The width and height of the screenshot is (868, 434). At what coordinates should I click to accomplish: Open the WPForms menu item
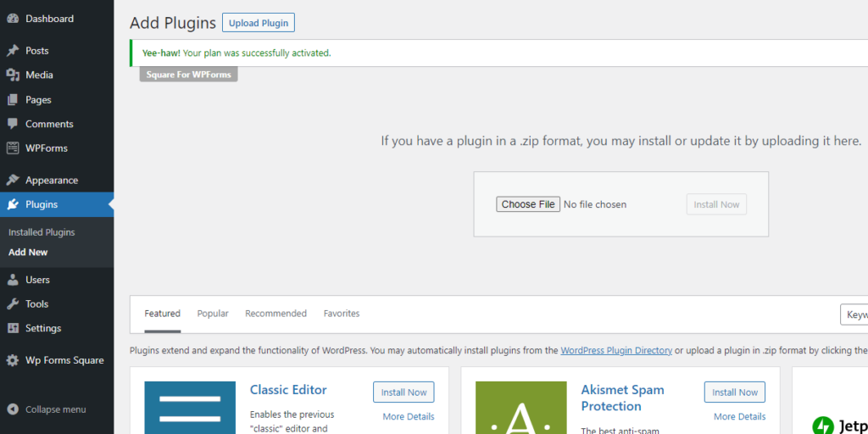[x=57, y=148]
